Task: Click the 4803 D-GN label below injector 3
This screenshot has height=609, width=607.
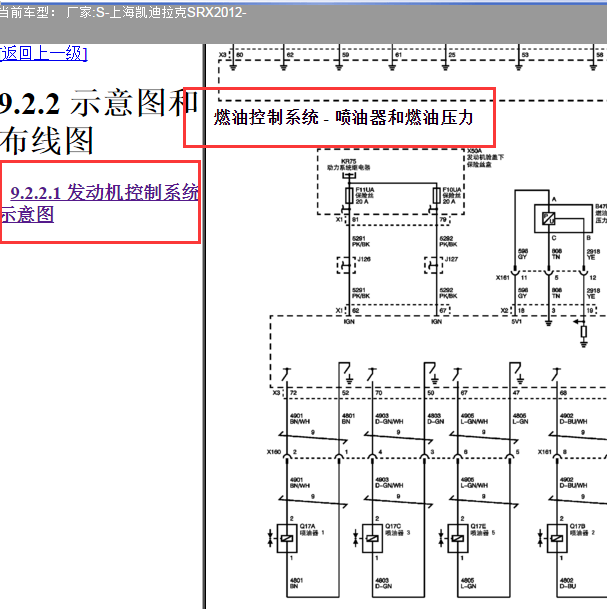Action: click(383, 583)
